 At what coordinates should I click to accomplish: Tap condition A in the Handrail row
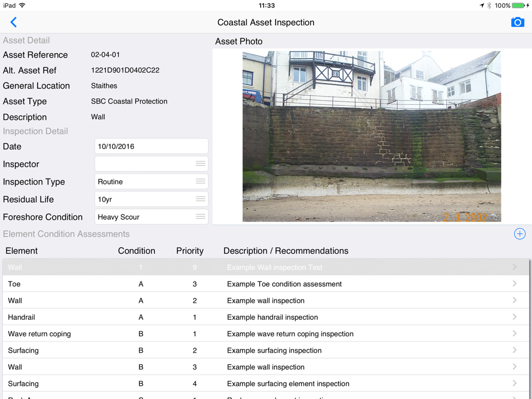pos(141,317)
